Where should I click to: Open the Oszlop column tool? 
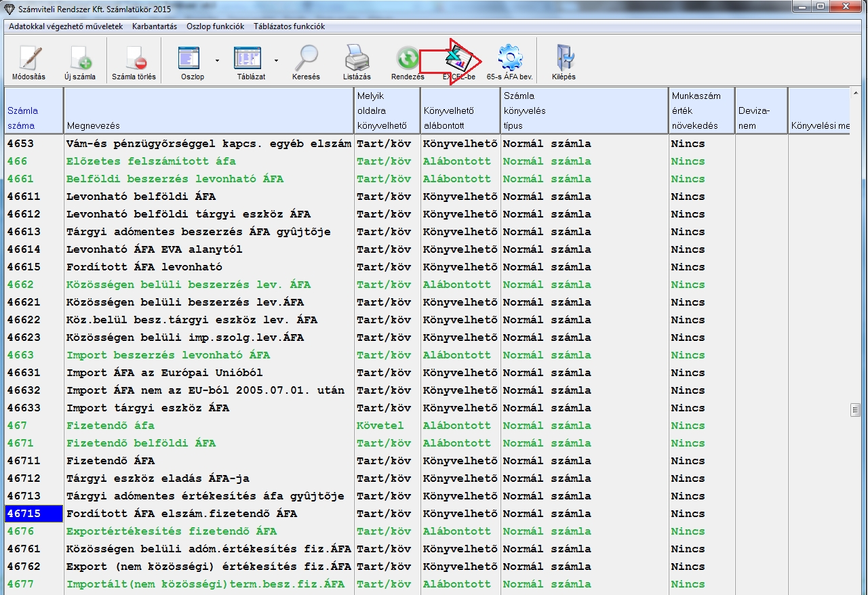(x=193, y=60)
